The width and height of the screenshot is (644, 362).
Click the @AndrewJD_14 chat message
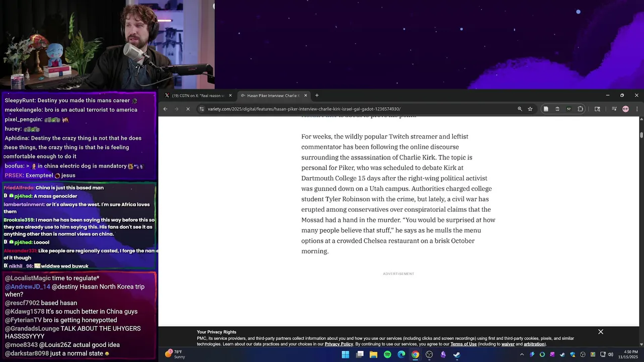(74, 291)
